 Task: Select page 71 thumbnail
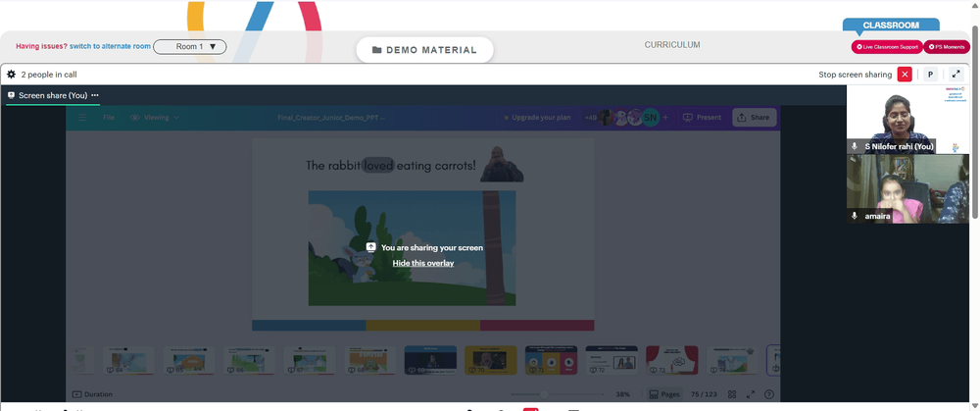[x=551, y=360]
